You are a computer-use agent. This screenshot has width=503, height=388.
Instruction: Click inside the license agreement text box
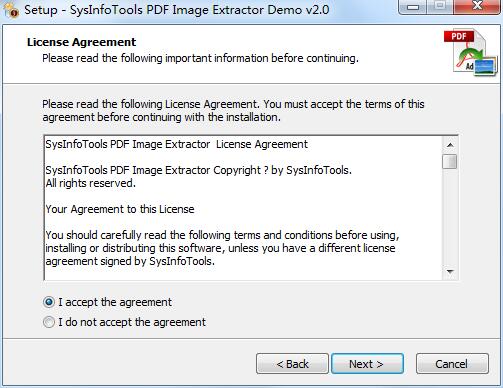243,208
